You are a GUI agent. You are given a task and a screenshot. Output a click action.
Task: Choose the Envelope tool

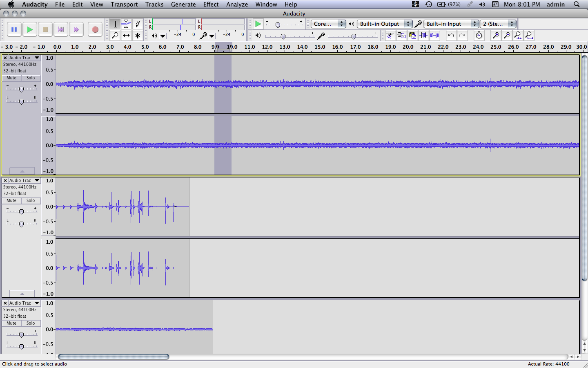(x=126, y=24)
